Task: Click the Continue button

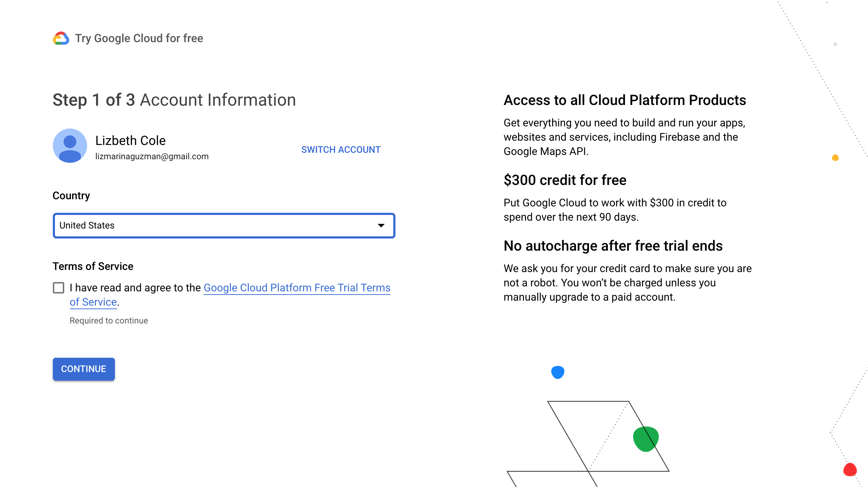Action: pyautogui.click(x=84, y=369)
